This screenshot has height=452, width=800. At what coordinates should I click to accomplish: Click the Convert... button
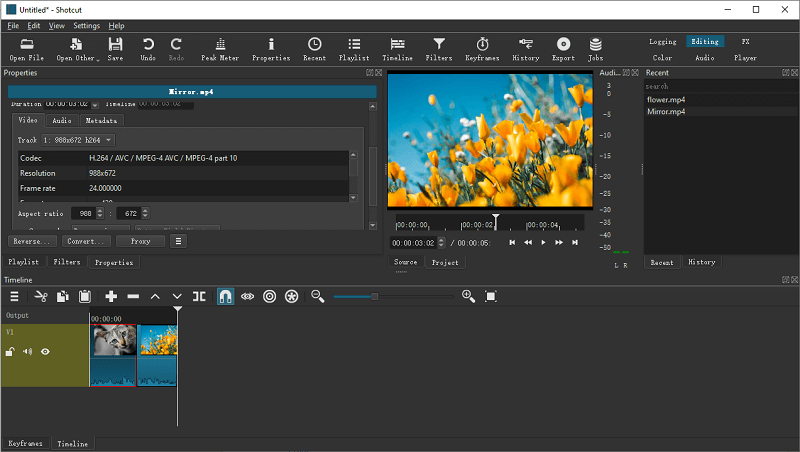[86, 241]
